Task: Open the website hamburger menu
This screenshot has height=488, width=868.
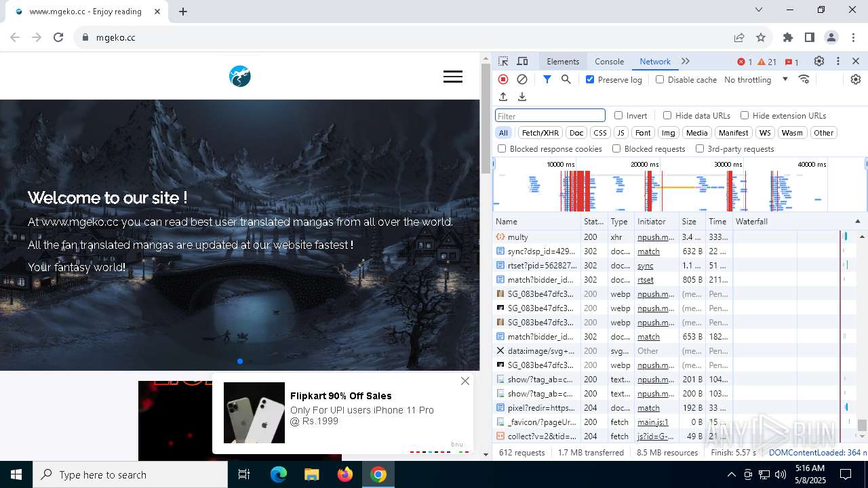Action: (x=453, y=77)
